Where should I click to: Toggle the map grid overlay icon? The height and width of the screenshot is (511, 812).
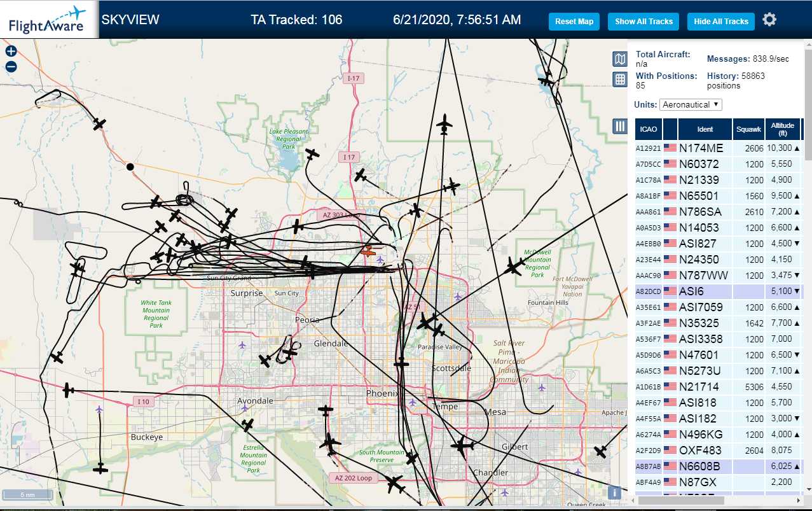click(620, 80)
